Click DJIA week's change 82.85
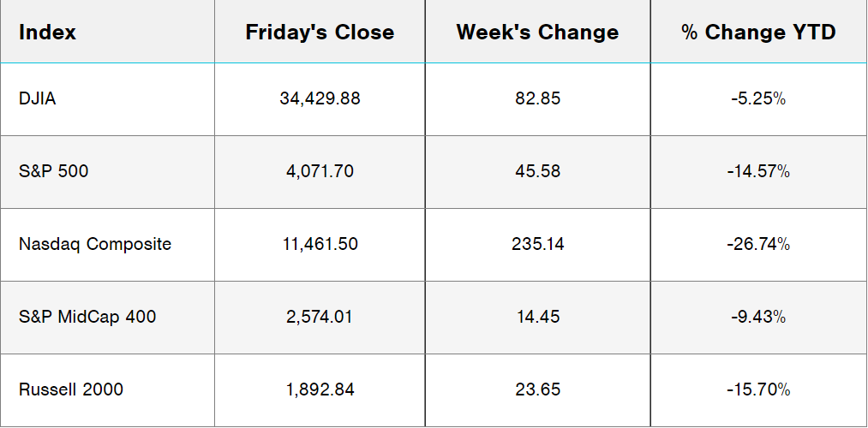 [538, 98]
